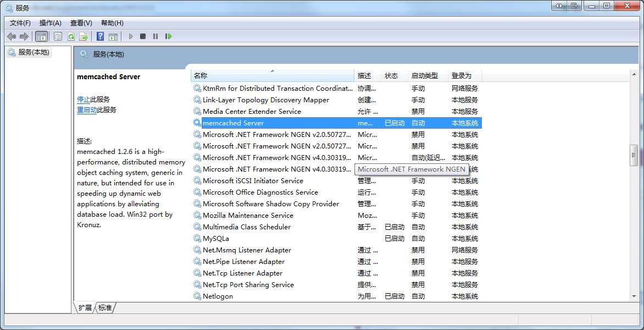Switch to the 扩展 tab
Viewport: 644px width, 330px height.
85,308
